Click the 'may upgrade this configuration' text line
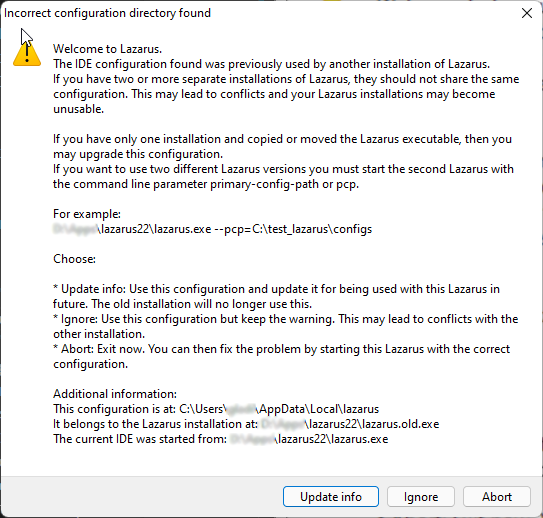This screenshot has height=518, width=543. click(x=138, y=154)
